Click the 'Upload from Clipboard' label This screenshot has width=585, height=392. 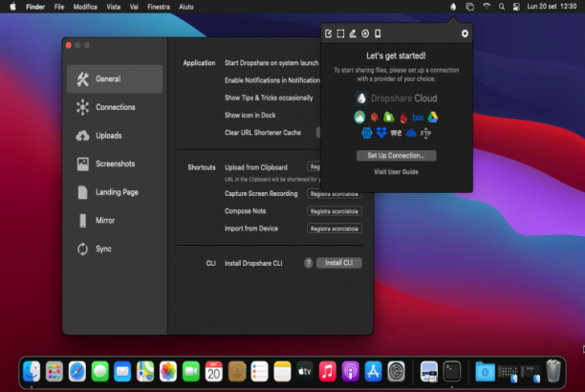coord(256,167)
